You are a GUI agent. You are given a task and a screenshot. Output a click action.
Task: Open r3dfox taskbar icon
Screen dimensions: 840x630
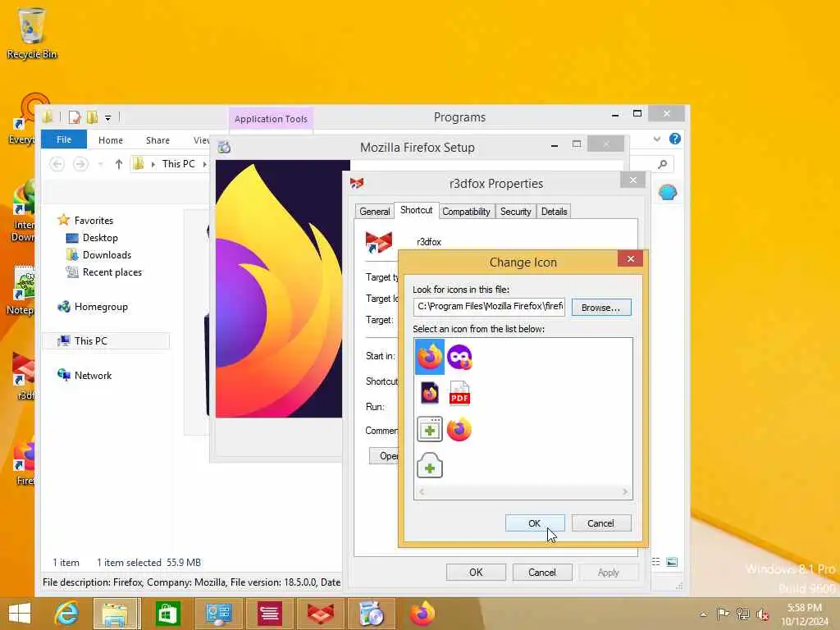[321, 614]
